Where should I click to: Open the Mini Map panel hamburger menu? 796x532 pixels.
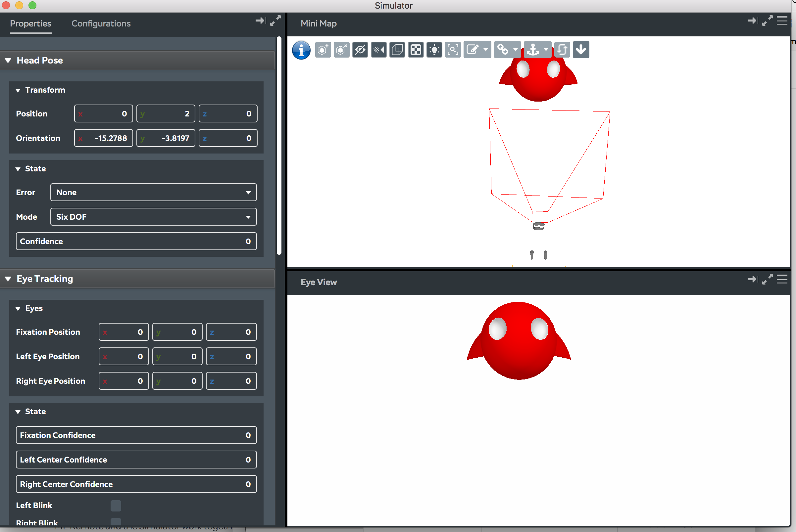pos(782,21)
